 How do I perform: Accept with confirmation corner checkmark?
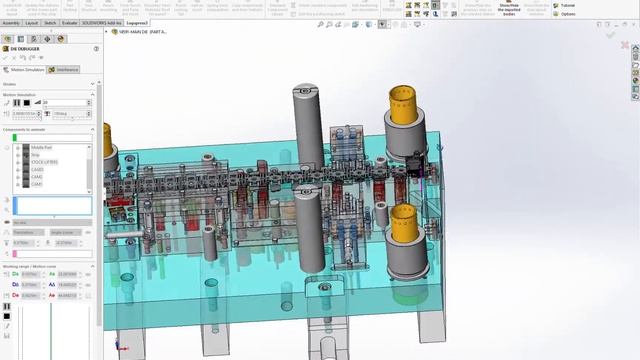(611, 35)
